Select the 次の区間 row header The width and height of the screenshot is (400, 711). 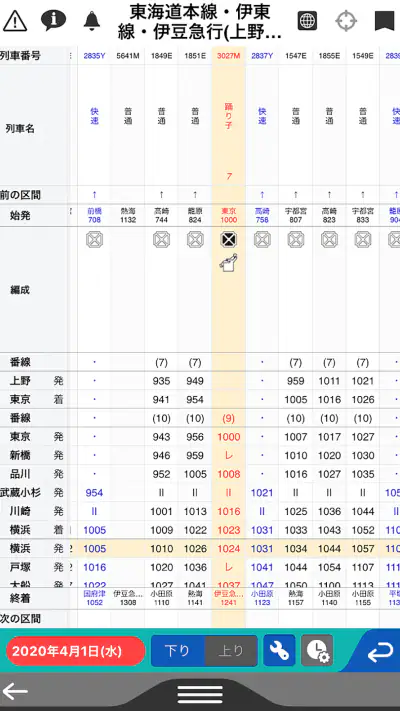20,619
